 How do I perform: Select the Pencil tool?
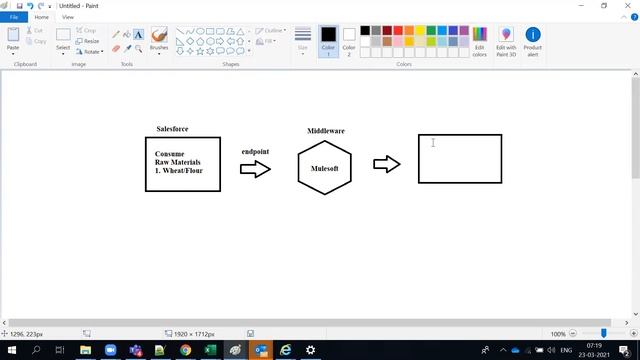click(116, 35)
